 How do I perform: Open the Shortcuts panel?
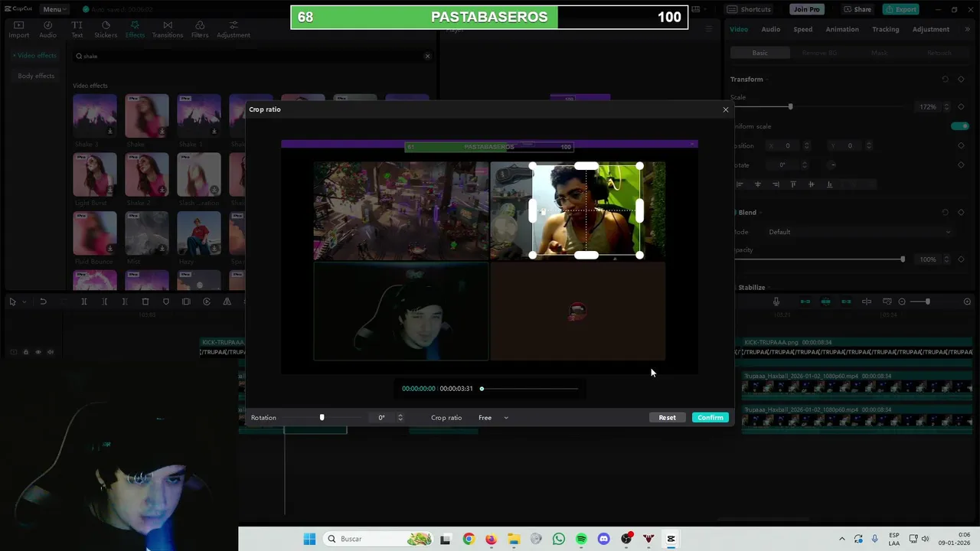coord(749,9)
